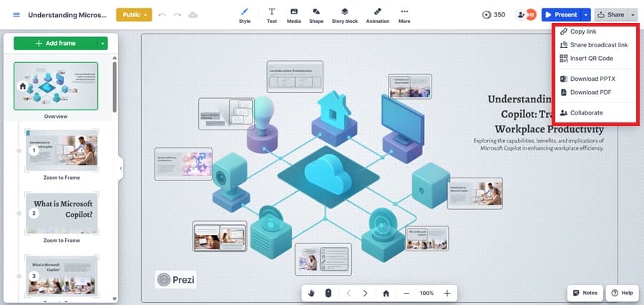This screenshot has width=644, height=305.
Task: Go to previous frame arrow
Action: pos(348,293)
